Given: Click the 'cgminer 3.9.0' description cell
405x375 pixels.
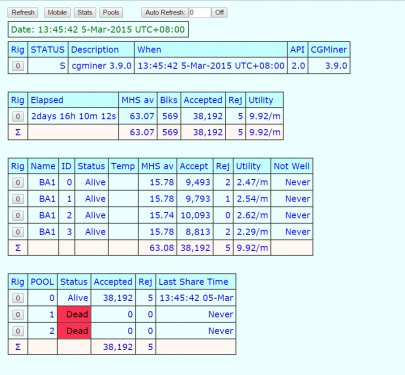Looking at the screenshot, I should (x=101, y=66).
